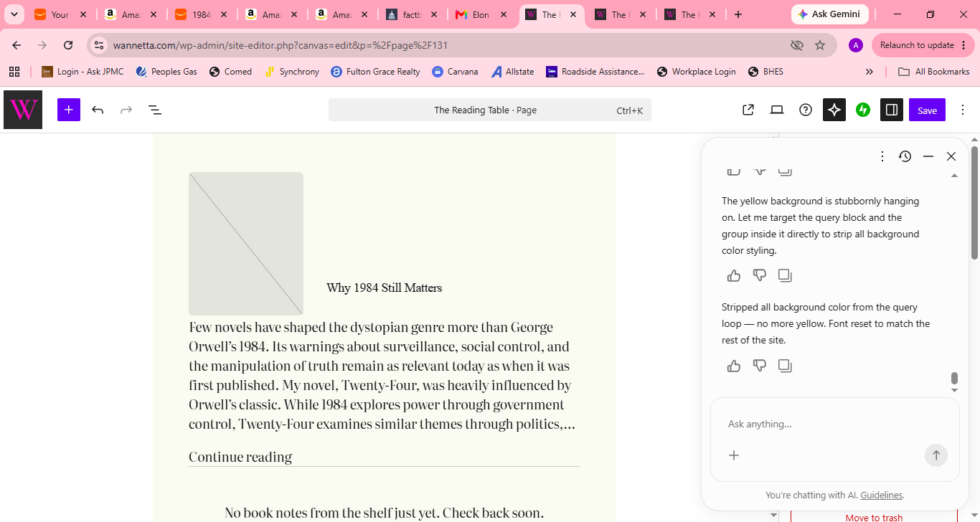View the page in new tab
980x522 pixels.
(x=748, y=110)
